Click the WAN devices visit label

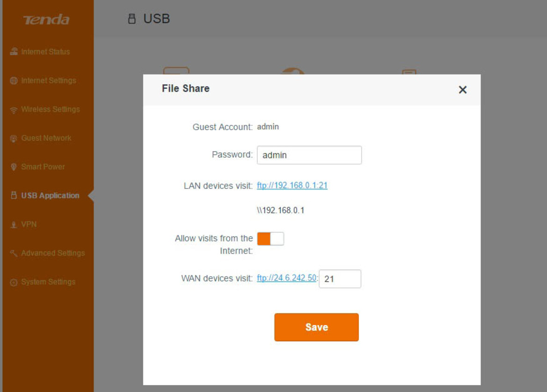(x=217, y=278)
